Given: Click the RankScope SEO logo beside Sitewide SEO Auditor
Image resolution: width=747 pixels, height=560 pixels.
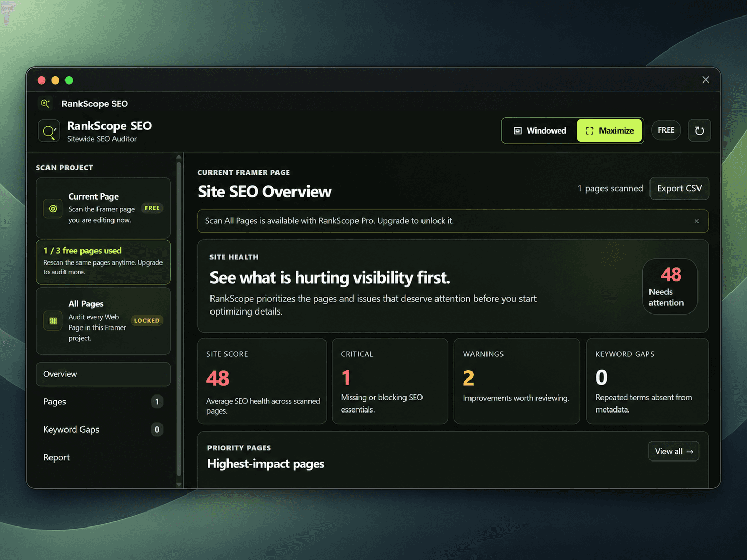Looking at the screenshot, I should pyautogui.click(x=49, y=131).
